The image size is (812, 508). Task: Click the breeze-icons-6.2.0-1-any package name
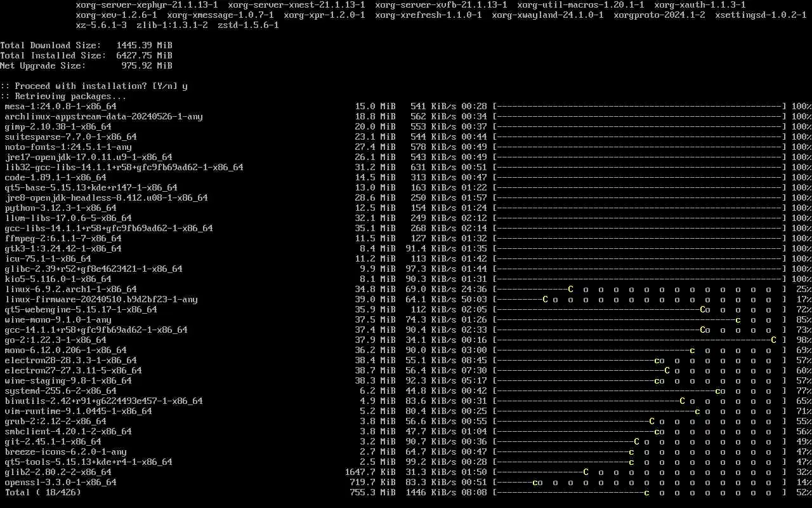pos(65,452)
